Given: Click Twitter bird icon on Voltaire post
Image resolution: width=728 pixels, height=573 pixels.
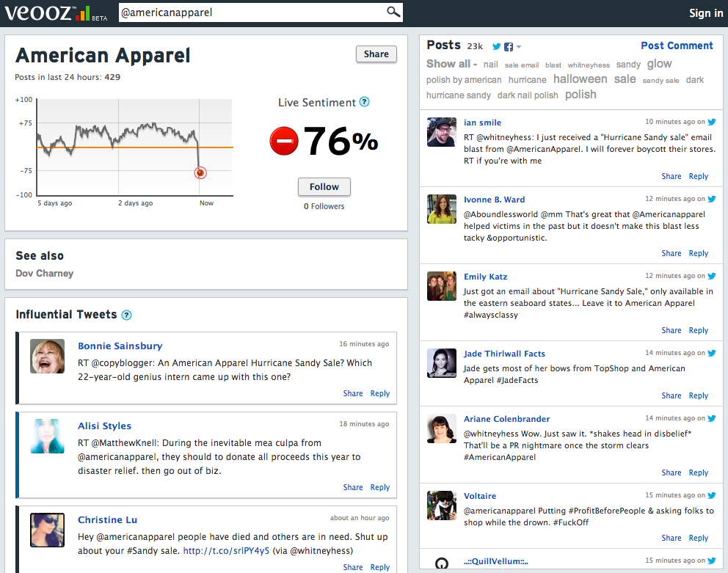Looking at the screenshot, I should tap(712, 495).
